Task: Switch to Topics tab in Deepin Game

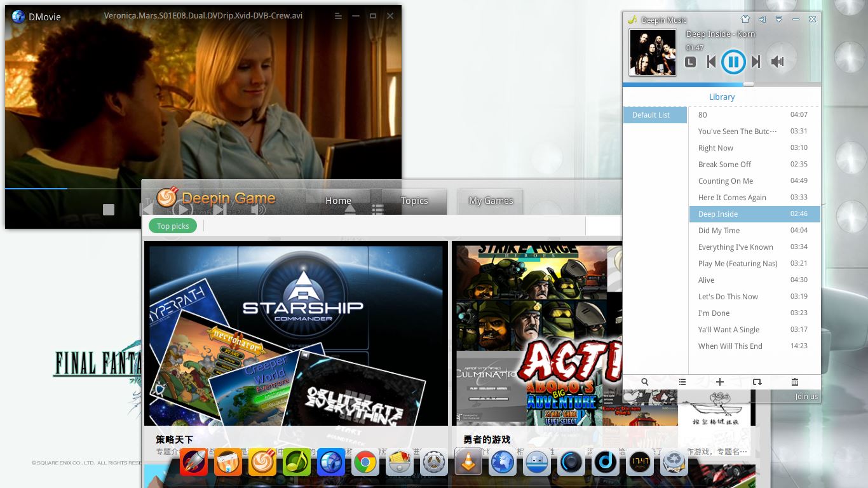Action: [x=414, y=201]
